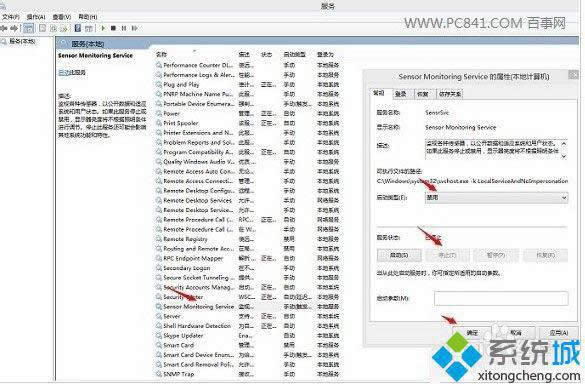Click the gear icon beside Portable Device Enumerator
585x386 pixels.
[159, 104]
